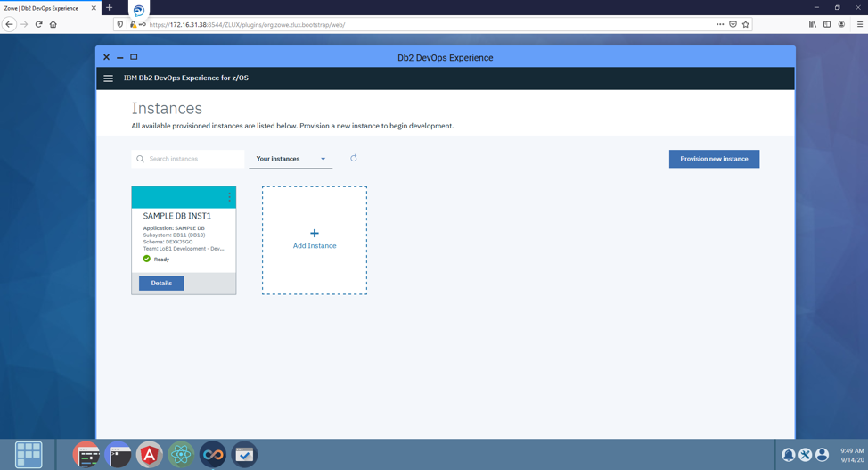Open the Firefox account icon
The height and width of the screenshot is (470, 868).
pyautogui.click(x=841, y=24)
